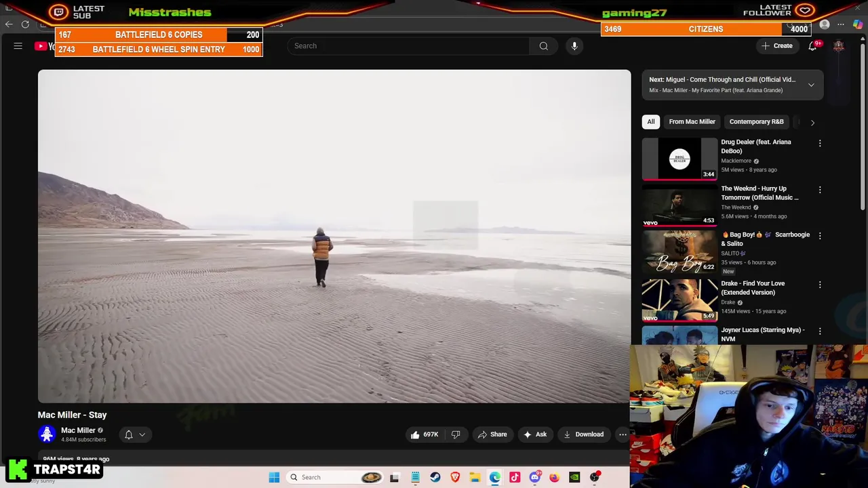
Task: Open Drug Dealer feat. Ariana Grande title
Action: (755, 146)
